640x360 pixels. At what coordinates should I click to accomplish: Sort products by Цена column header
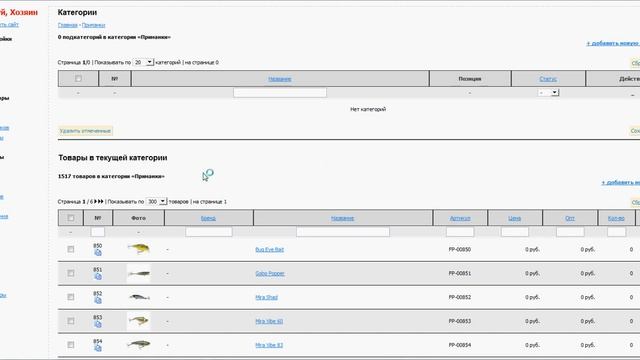(x=515, y=218)
